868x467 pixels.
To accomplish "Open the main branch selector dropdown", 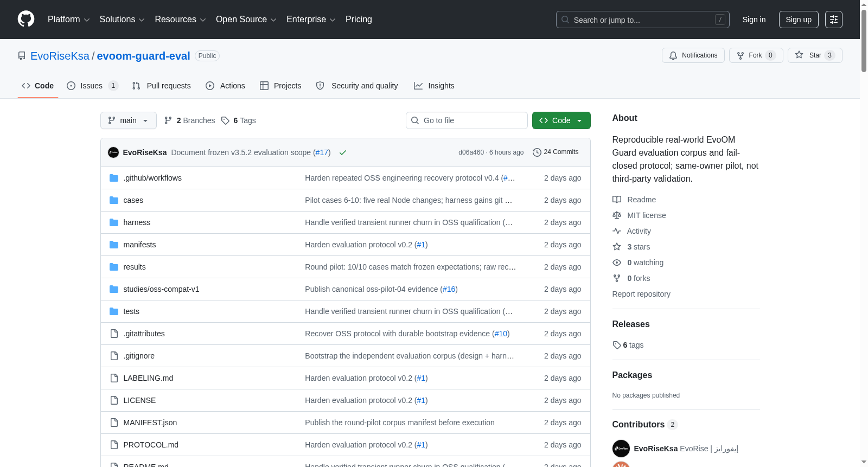I will pos(129,120).
